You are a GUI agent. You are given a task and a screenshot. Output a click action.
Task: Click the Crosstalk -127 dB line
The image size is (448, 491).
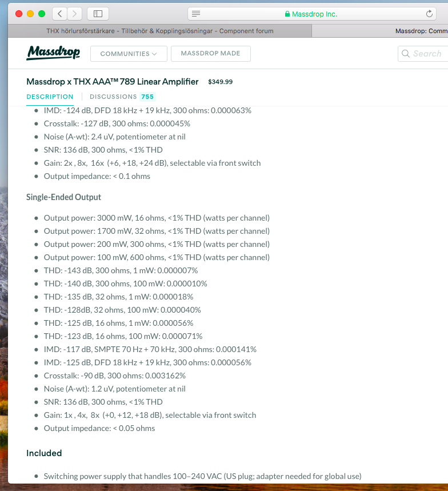click(x=117, y=123)
